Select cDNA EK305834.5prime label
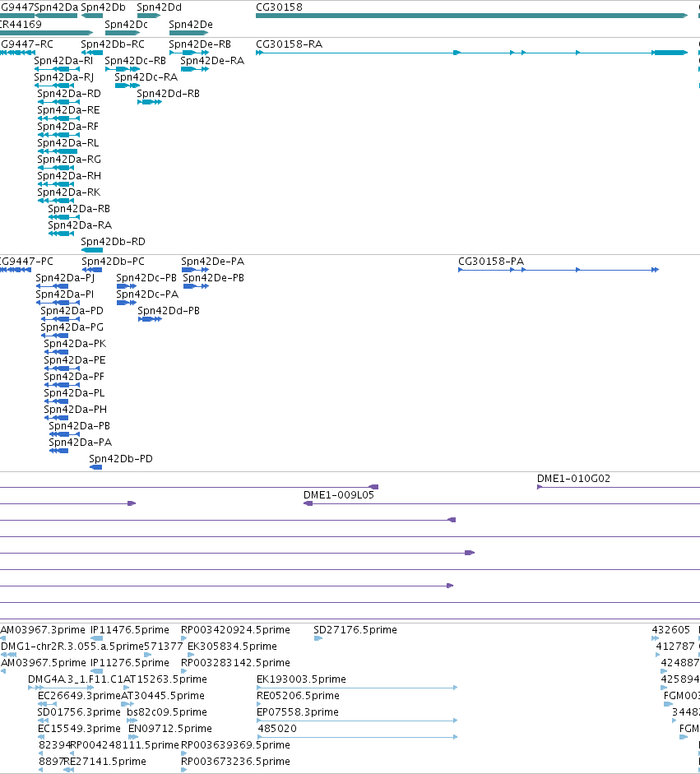The height and width of the screenshot is (774, 700). pos(233,647)
